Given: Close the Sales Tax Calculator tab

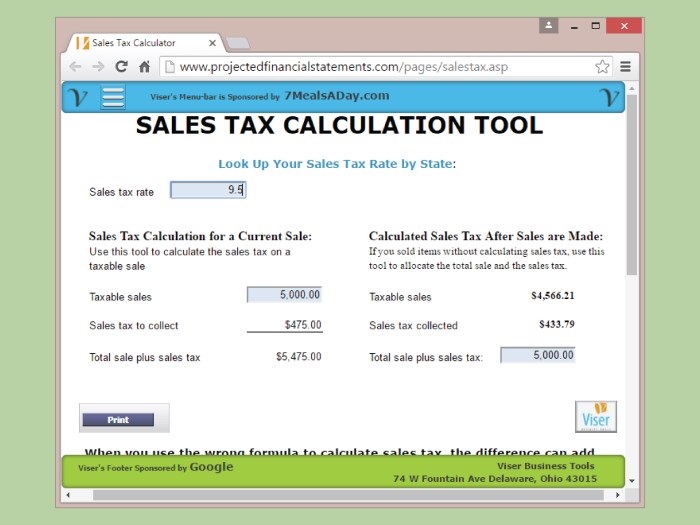Looking at the screenshot, I should coord(212,43).
